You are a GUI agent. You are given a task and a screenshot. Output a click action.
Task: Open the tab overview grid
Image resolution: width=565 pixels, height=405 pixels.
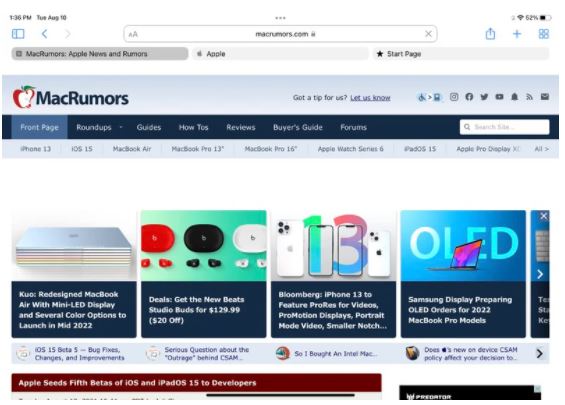[543, 34]
